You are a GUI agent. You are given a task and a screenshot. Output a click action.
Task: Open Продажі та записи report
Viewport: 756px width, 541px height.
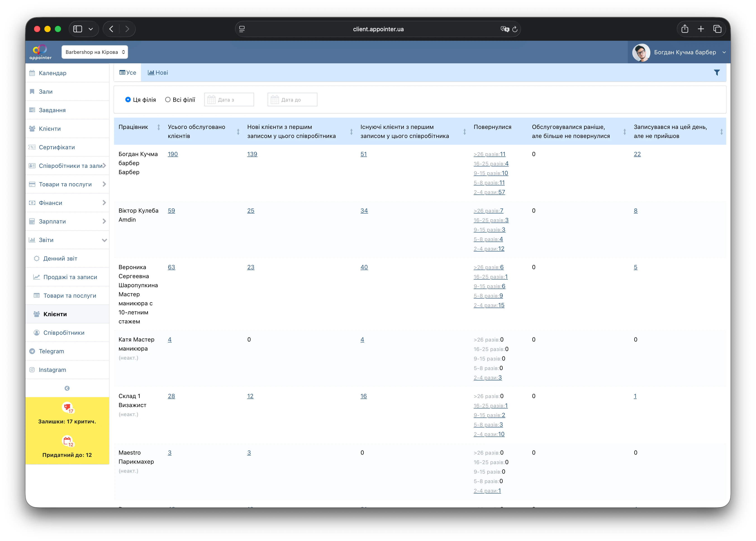click(67, 277)
